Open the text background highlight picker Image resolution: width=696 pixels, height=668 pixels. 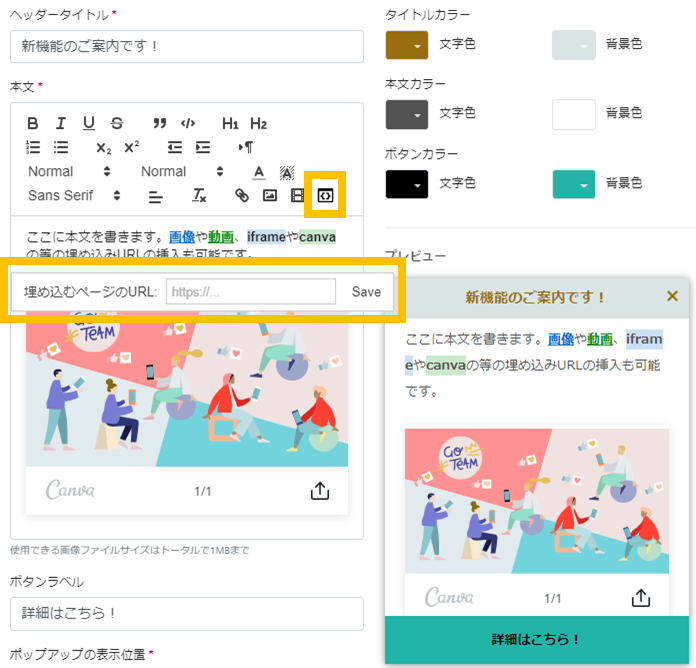(287, 172)
